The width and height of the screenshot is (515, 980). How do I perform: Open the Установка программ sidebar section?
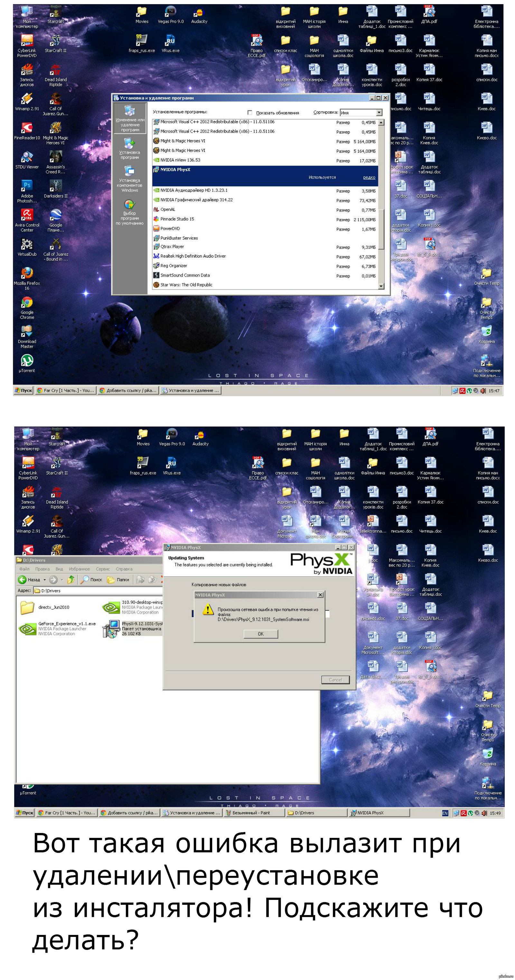coord(129,148)
